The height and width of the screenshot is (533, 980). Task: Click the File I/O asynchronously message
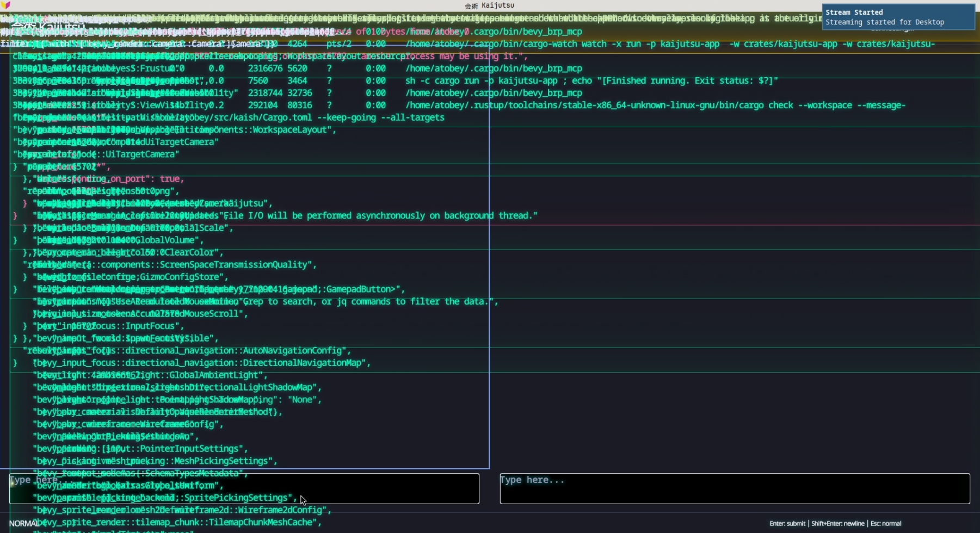[x=381, y=216]
